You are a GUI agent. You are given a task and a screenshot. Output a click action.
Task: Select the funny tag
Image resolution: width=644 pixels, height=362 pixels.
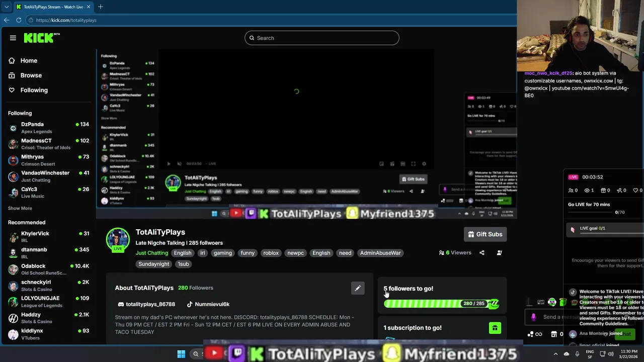(x=248, y=253)
